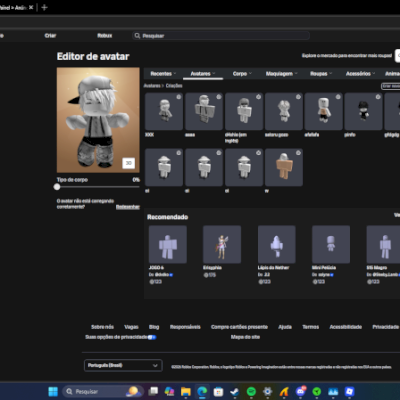400x400 pixels.
Task: Open settings gear on aaaa avatar card
Action: click(x=219, y=97)
